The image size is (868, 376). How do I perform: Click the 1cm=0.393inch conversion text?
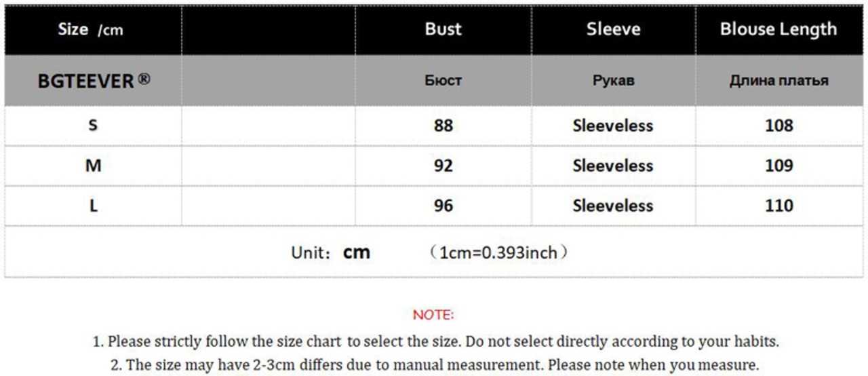pyautogui.click(x=498, y=253)
